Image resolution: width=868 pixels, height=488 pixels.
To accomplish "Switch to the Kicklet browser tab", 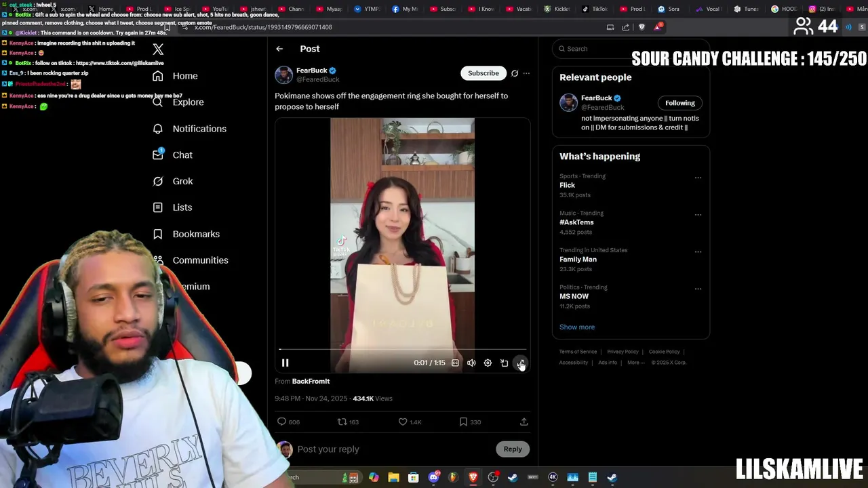I will click(x=557, y=9).
